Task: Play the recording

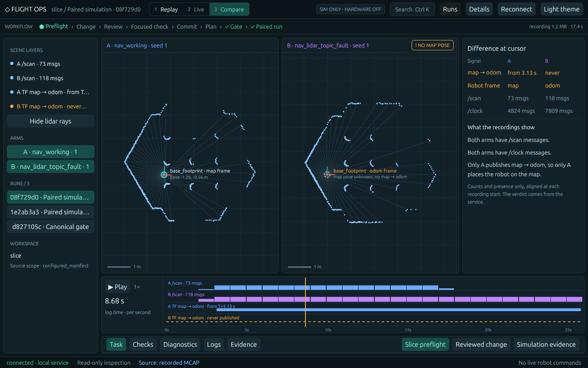Action: pyautogui.click(x=118, y=287)
